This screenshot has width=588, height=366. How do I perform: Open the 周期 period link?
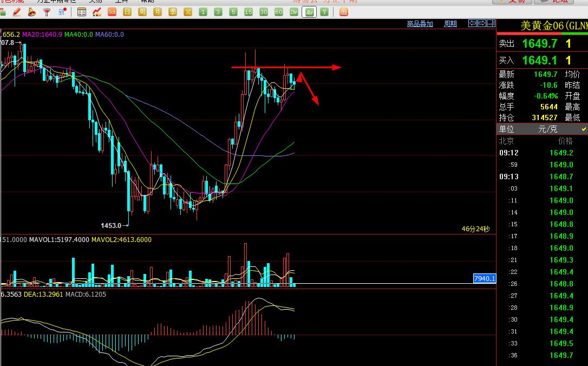tap(450, 24)
